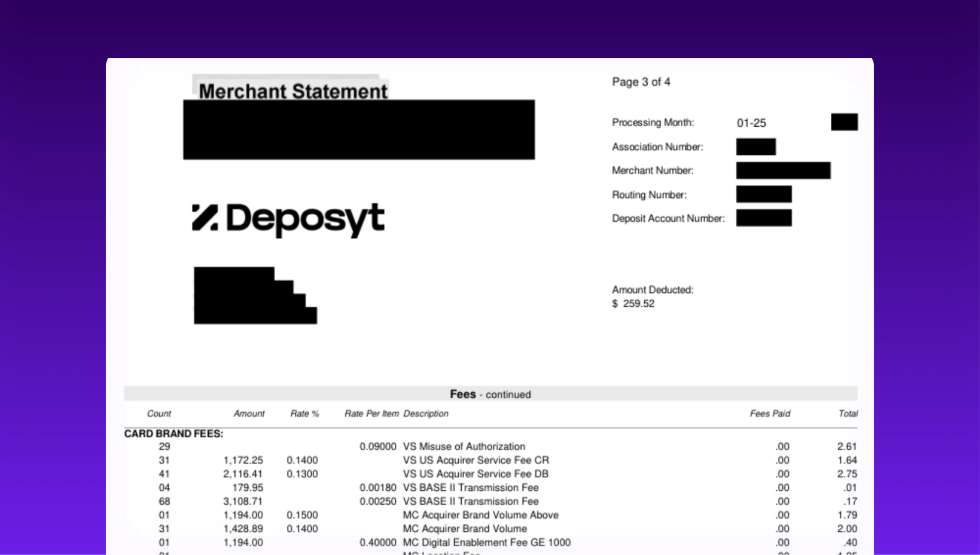Click the rate per item "0.09000"
The width and height of the screenshot is (980, 555).
point(378,446)
